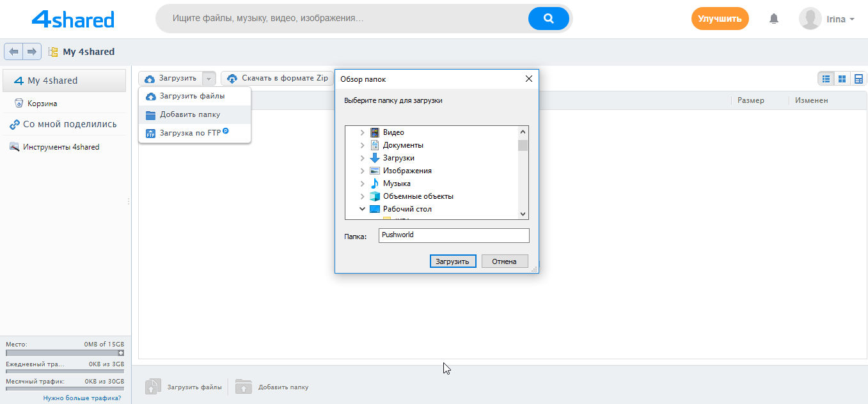The image size is (868, 404).
Task: Expand the Документы tree node
Action: click(x=362, y=145)
